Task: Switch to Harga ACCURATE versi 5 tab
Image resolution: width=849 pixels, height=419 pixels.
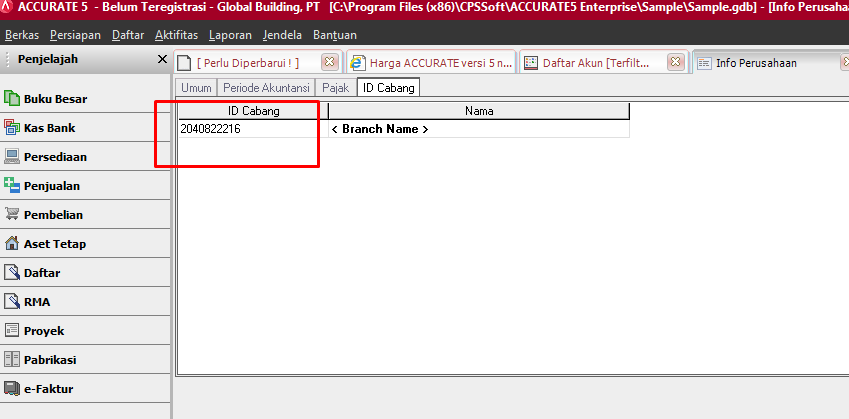Action: (432, 62)
